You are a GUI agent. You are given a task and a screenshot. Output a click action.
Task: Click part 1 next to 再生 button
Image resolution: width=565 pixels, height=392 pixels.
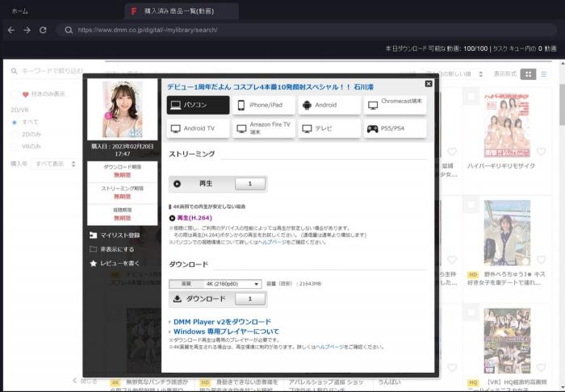(250, 184)
